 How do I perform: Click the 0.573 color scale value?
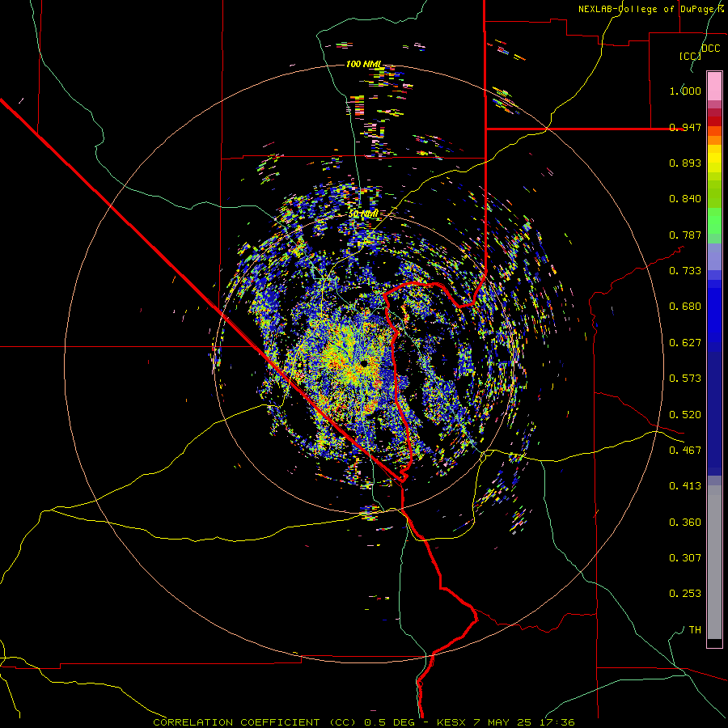click(x=685, y=379)
